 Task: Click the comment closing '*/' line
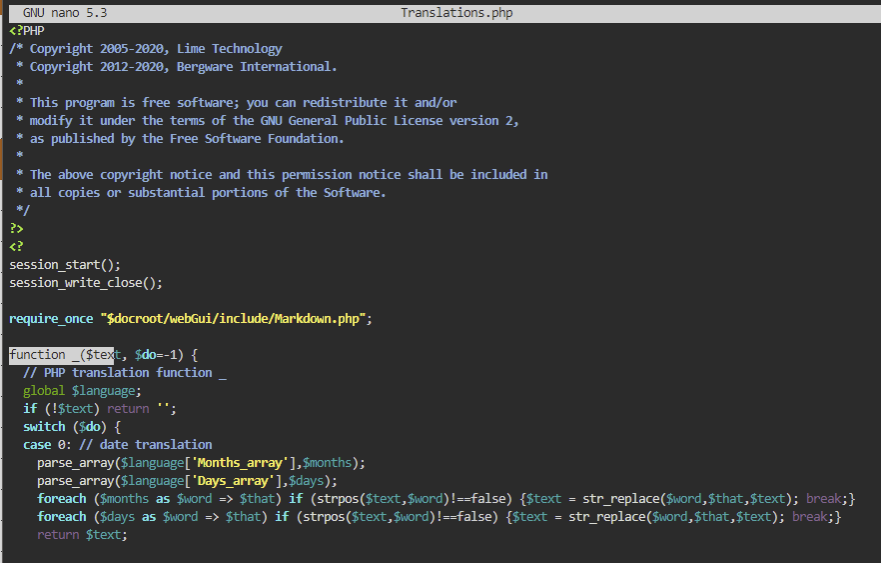click(x=23, y=211)
